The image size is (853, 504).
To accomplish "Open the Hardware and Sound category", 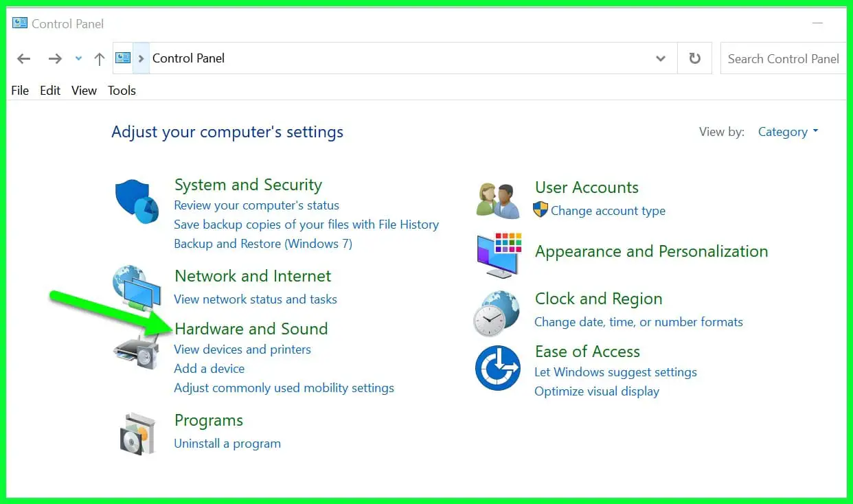I will (251, 329).
